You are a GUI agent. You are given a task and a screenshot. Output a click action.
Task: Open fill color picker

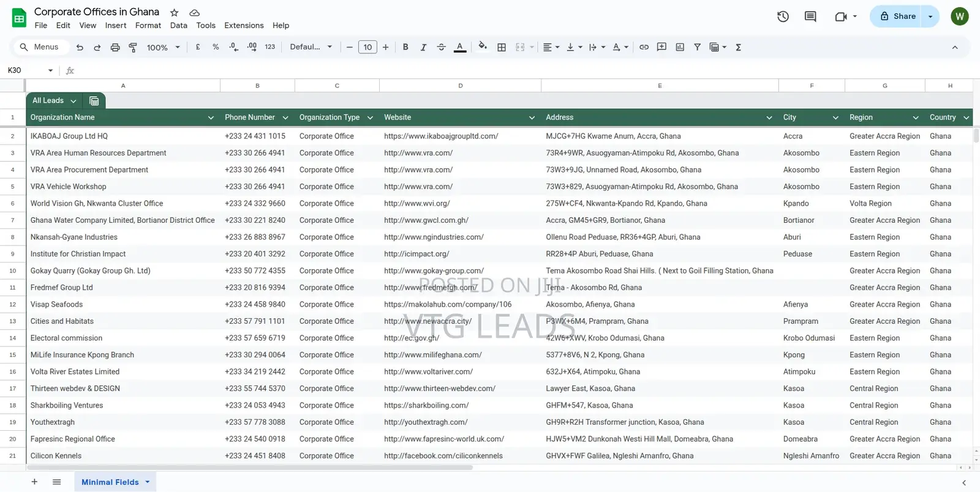pos(483,47)
